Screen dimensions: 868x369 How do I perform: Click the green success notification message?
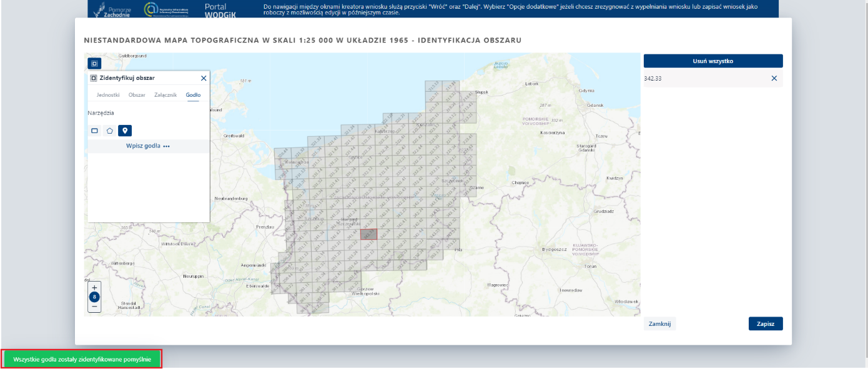pyautogui.click(x=82, y=359)
